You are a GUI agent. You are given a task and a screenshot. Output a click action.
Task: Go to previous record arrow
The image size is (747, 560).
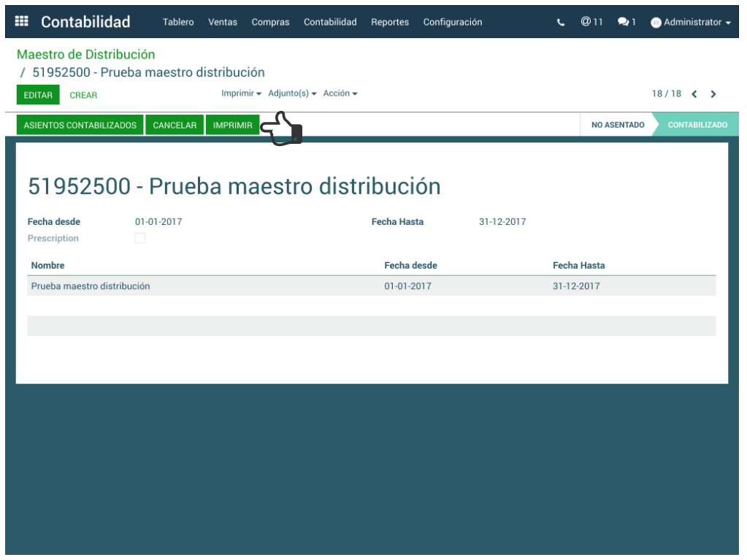(x=694, y=94)
